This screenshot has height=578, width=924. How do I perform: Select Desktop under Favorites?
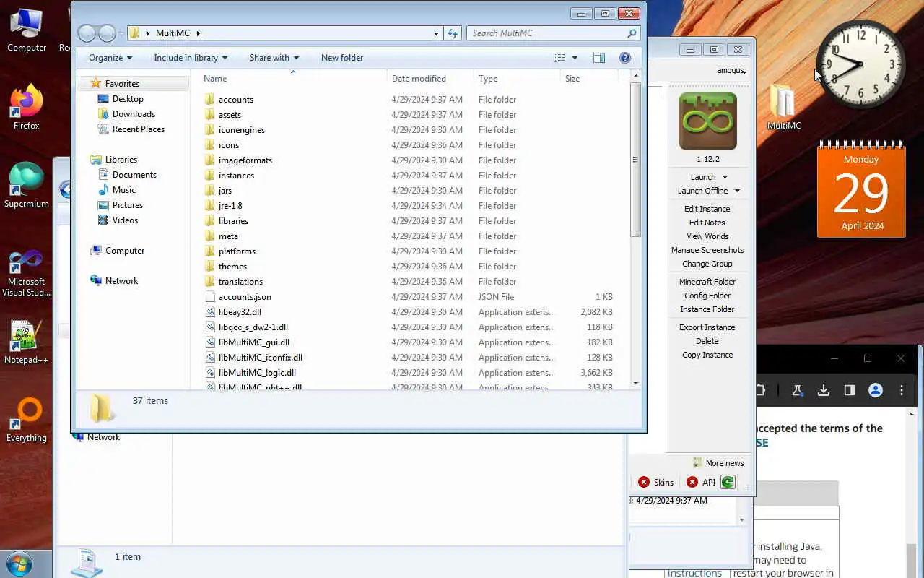[x=121, y=99]
